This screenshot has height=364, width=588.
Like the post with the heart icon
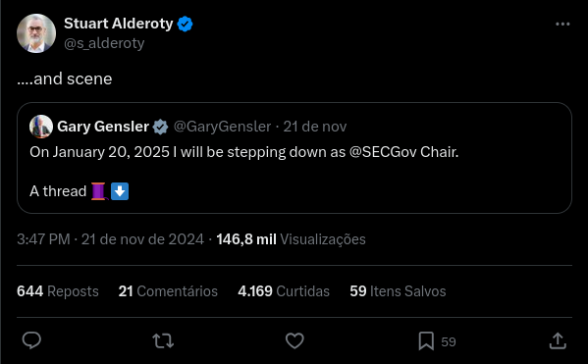click(x=294, y=340)
